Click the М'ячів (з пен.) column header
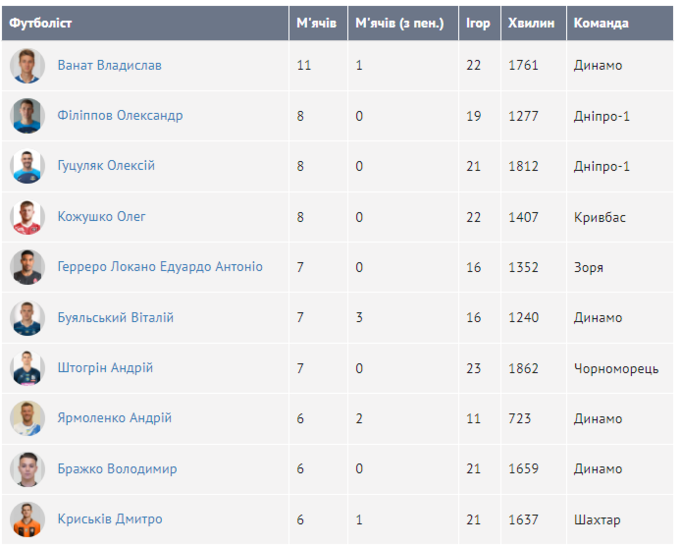 [399, 23]
